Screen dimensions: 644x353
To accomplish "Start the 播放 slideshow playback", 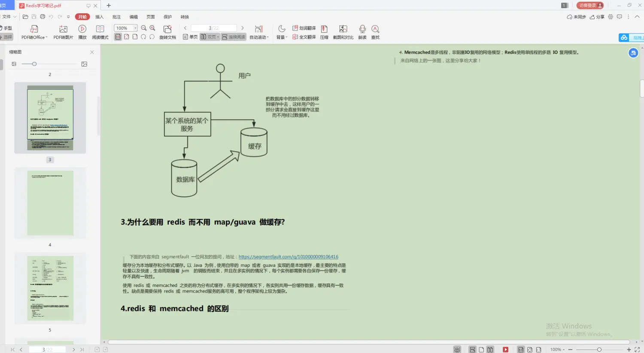I will pos(82,32).
